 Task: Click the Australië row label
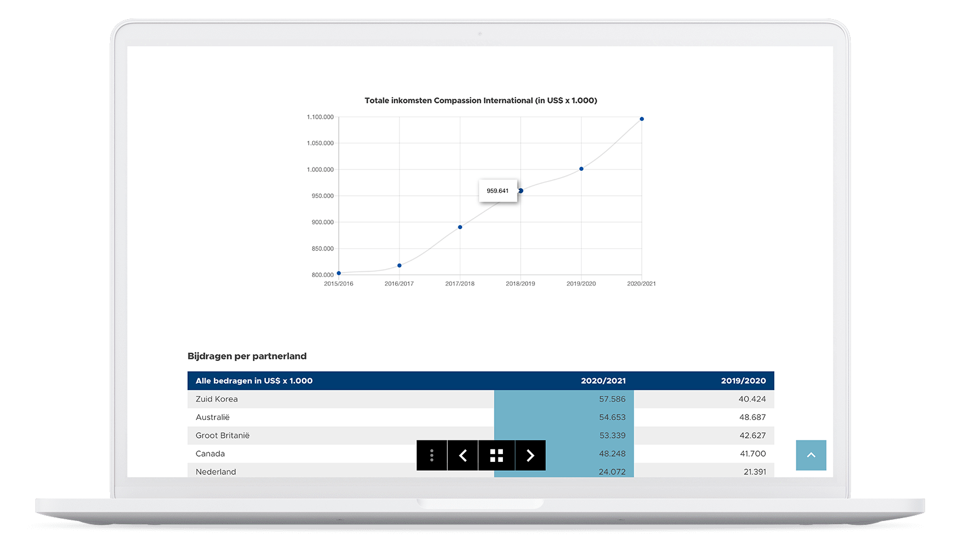click(212, 417)
